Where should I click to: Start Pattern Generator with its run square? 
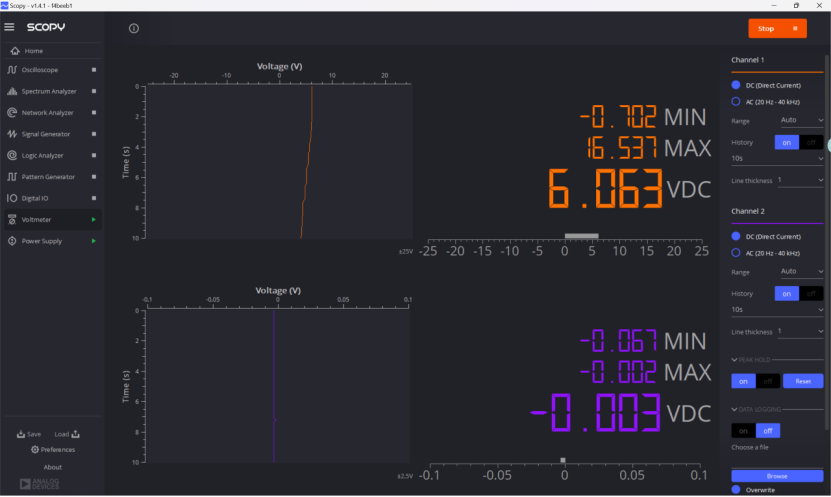point(94,176)
